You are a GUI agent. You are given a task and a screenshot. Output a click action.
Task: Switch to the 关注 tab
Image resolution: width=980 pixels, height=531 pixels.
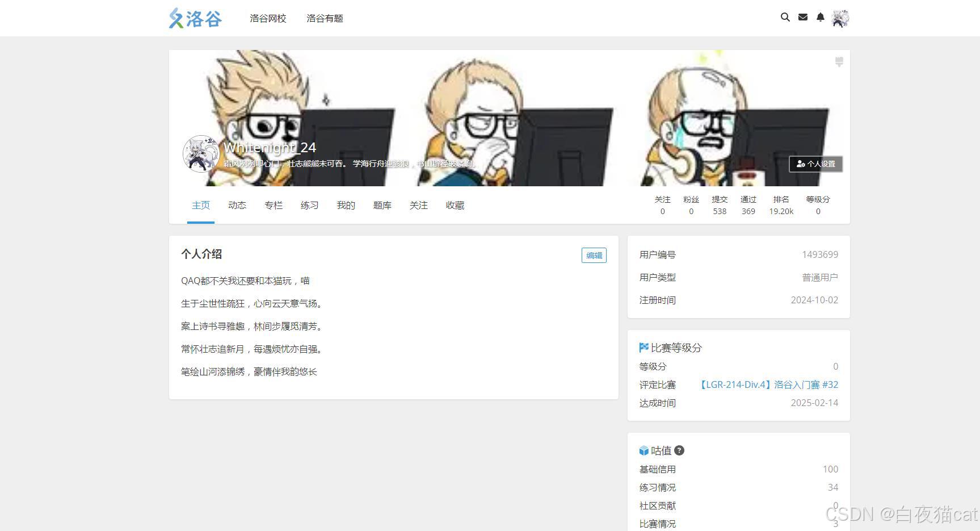click(x=419, y=206)
